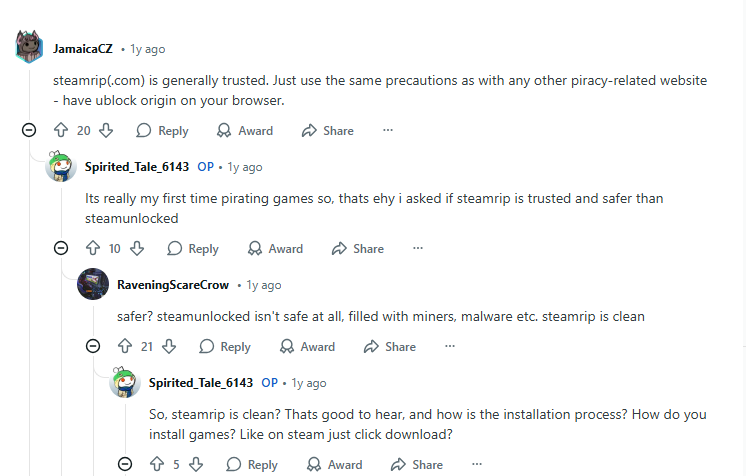The height and width of the screenshot is (476, 746).
Task: Collapse RaveningScareCrow's comment thread
Action: point(93,347)
